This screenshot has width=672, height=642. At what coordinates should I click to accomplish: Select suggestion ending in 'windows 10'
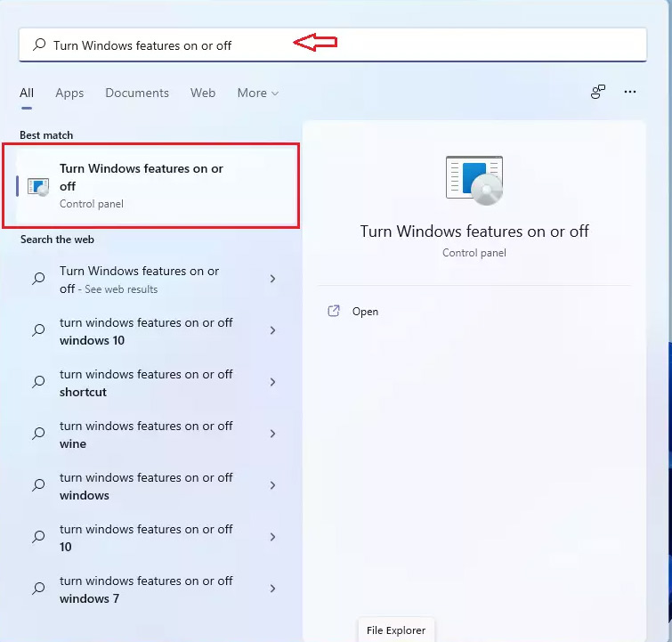pos(146,331)
